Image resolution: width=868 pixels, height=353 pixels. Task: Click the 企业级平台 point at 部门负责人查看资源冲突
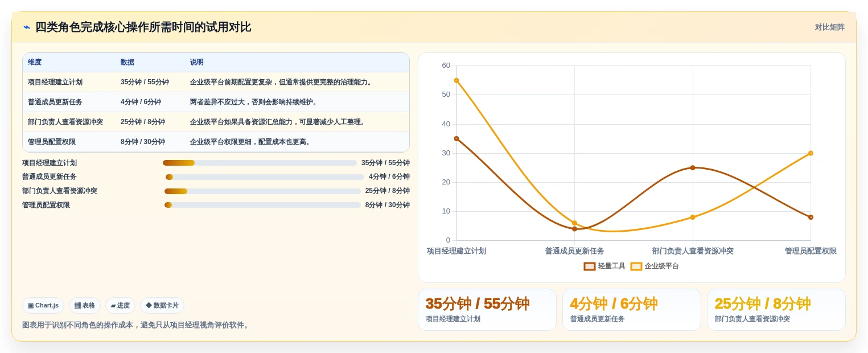[x=693, y=217]
